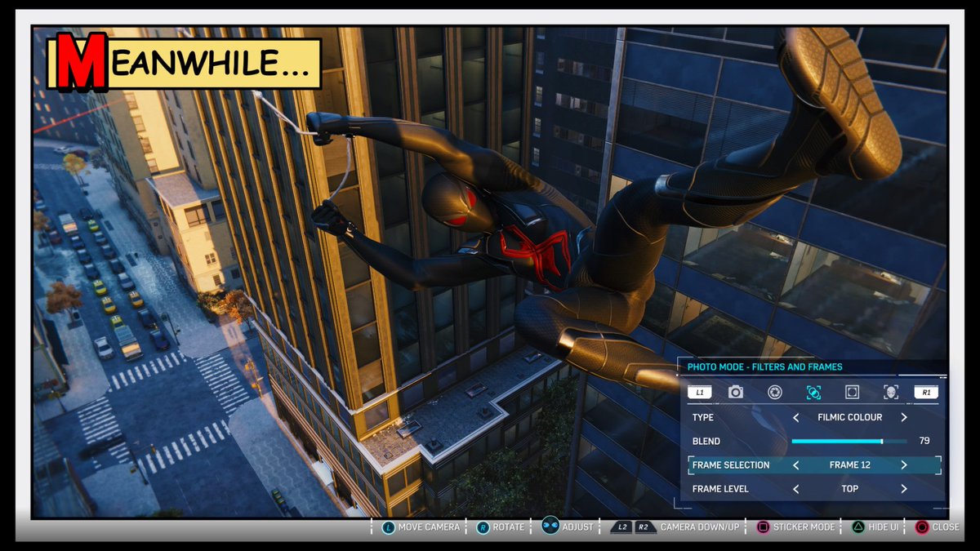980x551 pixels.
Task: Click the ROTATE label
Action: [x=509, y=527]
